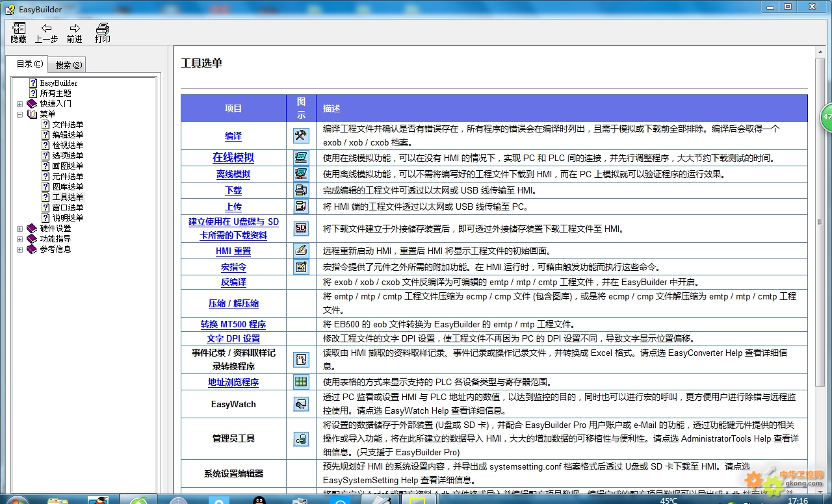Click the 系统设置编辑器 cell text
The image size is (832, 504).
coord(233,473)
